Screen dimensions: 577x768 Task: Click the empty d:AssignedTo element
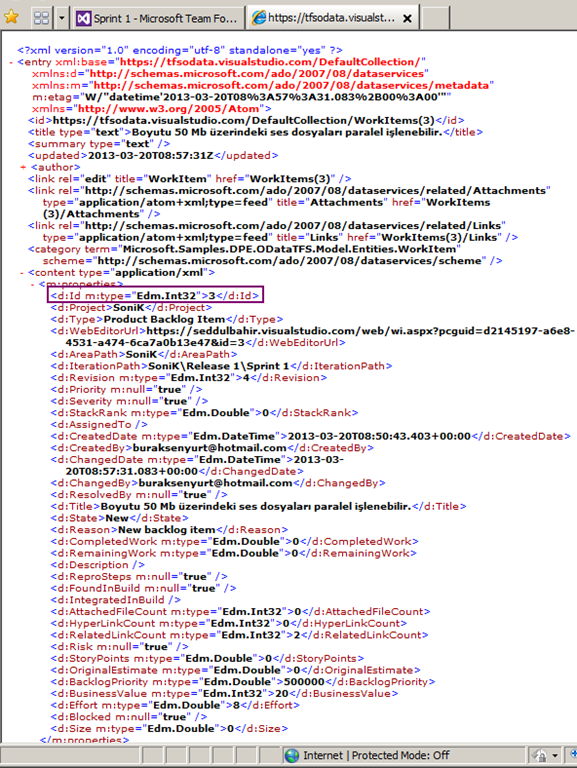pos(99,425)
